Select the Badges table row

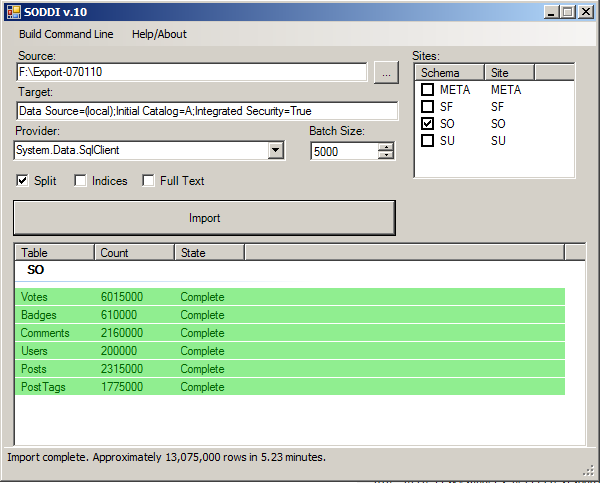click(290, 315)
